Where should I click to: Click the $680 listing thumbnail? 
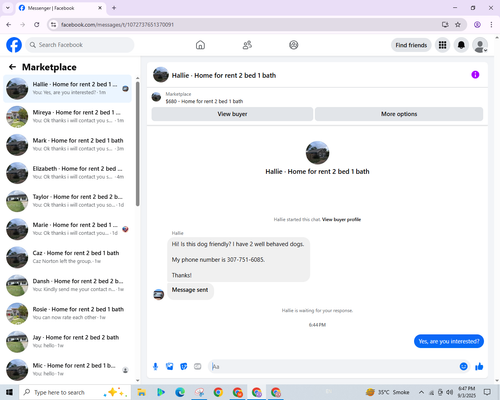(156, 97)
